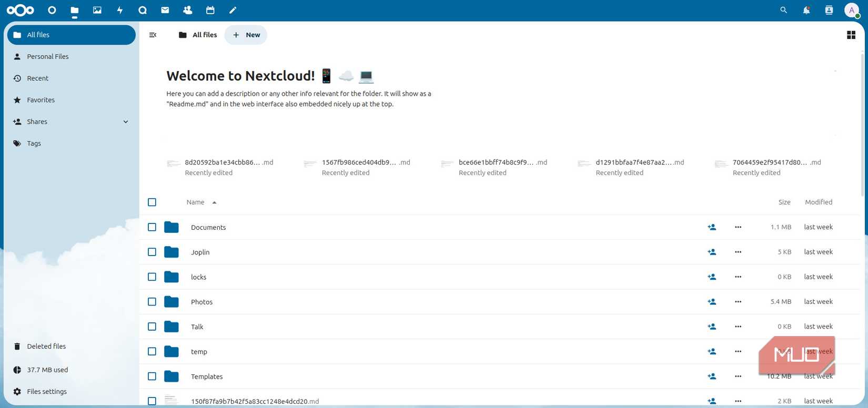Open the Templates folder
Viewport: 868px width, 408px height.
(207, 376)
